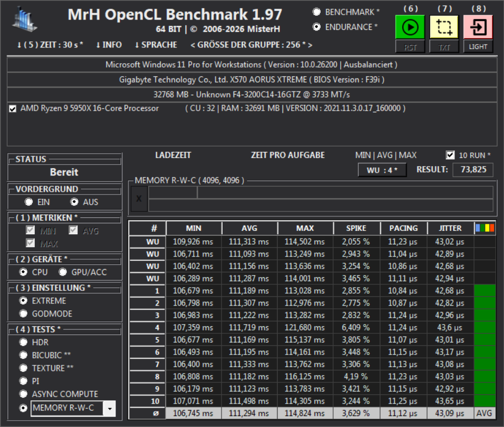Choose the EXTREME setting
Viewport: 504px width, 427px height.
[x=23, y=301]
